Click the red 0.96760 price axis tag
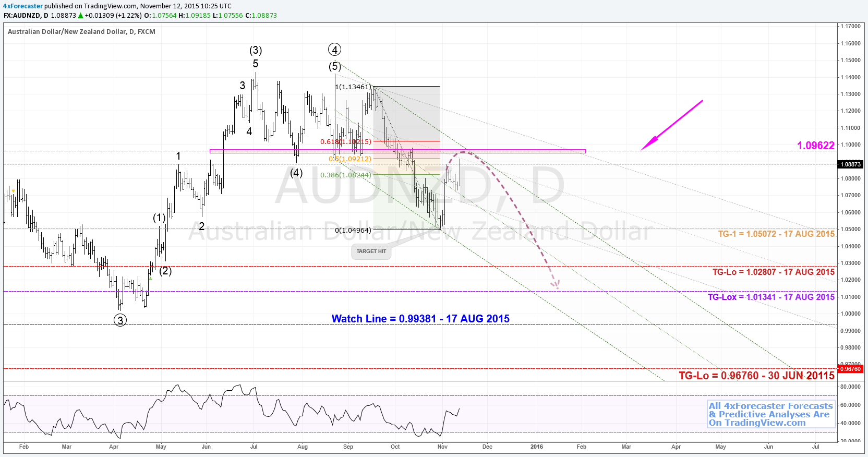 click(x=850, y=369)
